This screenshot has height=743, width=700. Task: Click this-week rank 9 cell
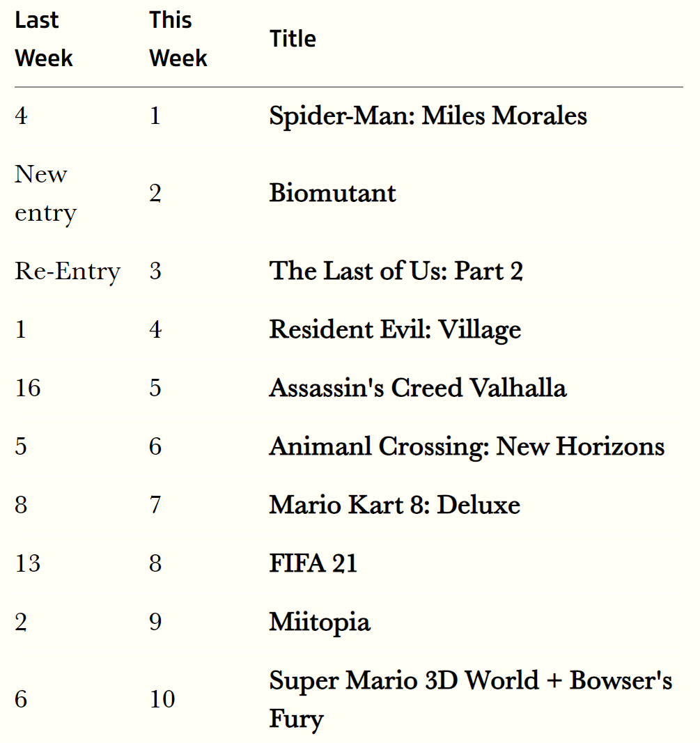pyautogui.click(x=155, y=622)
